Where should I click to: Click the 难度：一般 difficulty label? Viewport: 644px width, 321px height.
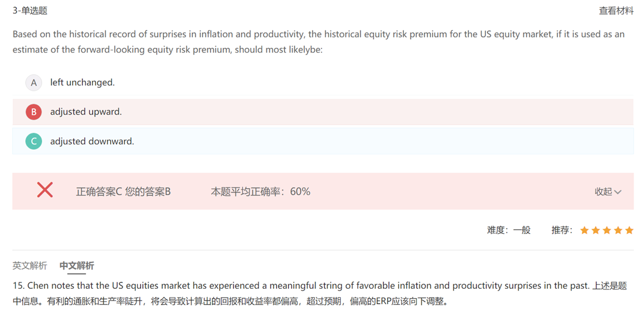point(509,230)
